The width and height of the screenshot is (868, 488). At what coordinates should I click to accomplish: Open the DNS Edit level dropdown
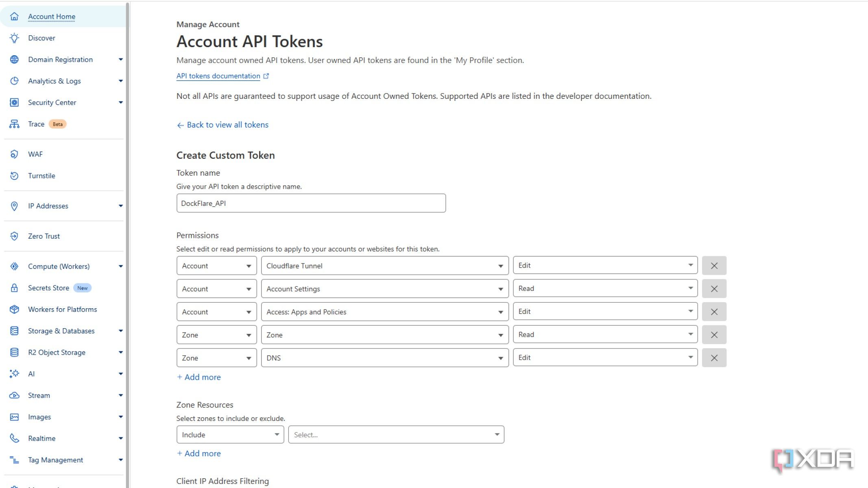point(605,357)
